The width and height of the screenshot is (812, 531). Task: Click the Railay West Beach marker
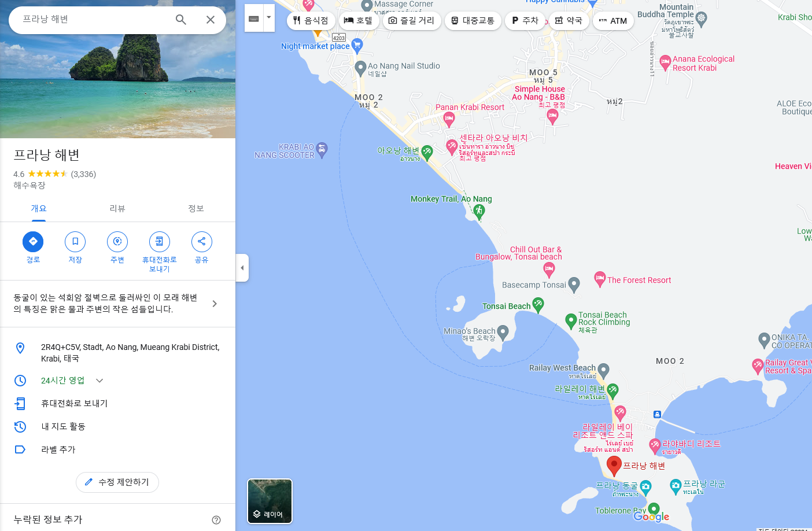[603, 370]
